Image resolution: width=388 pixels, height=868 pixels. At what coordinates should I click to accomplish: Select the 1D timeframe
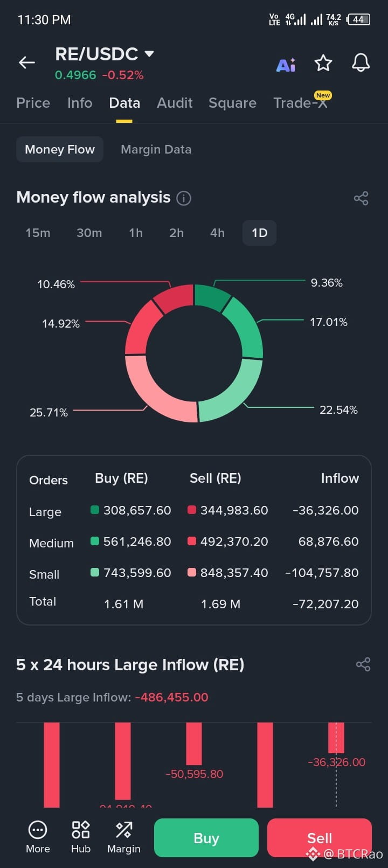tap(260, 233)
